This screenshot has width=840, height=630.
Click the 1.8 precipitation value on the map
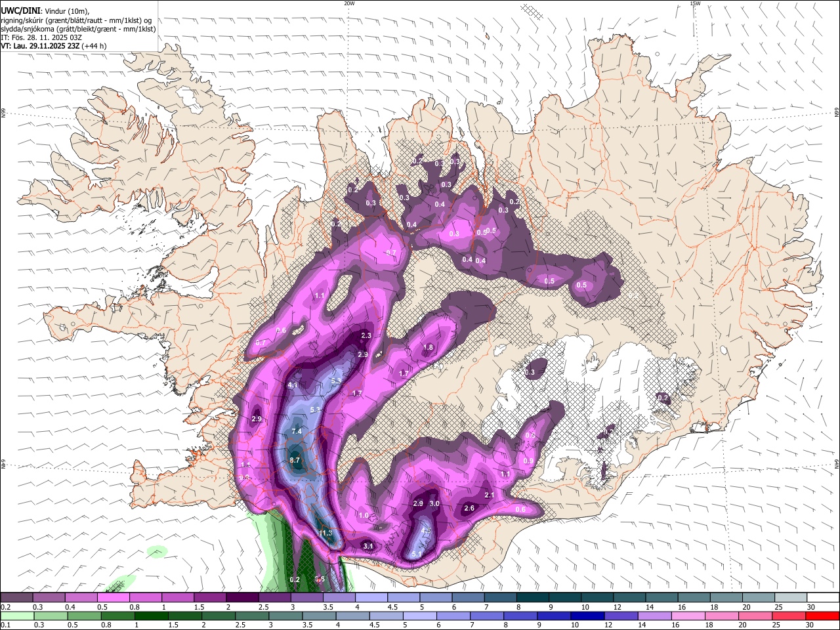(429, 347)
